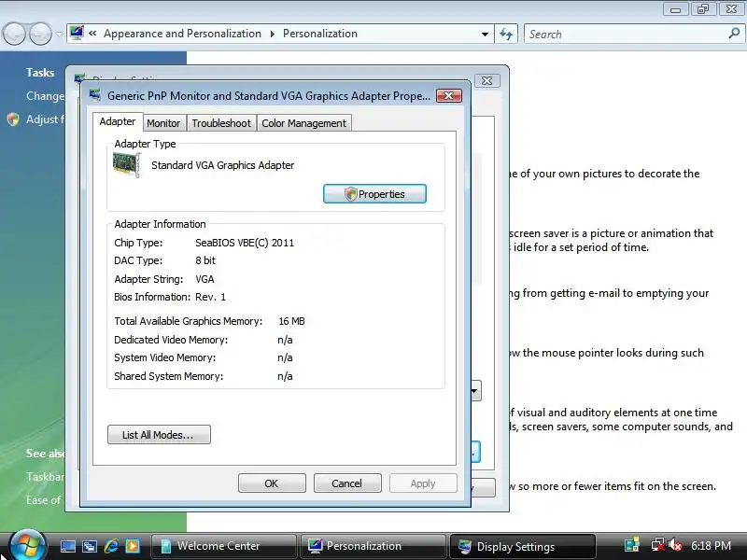Launch Internet Explorer from quick launch
The image size is (747, 560).
point(111,546)
